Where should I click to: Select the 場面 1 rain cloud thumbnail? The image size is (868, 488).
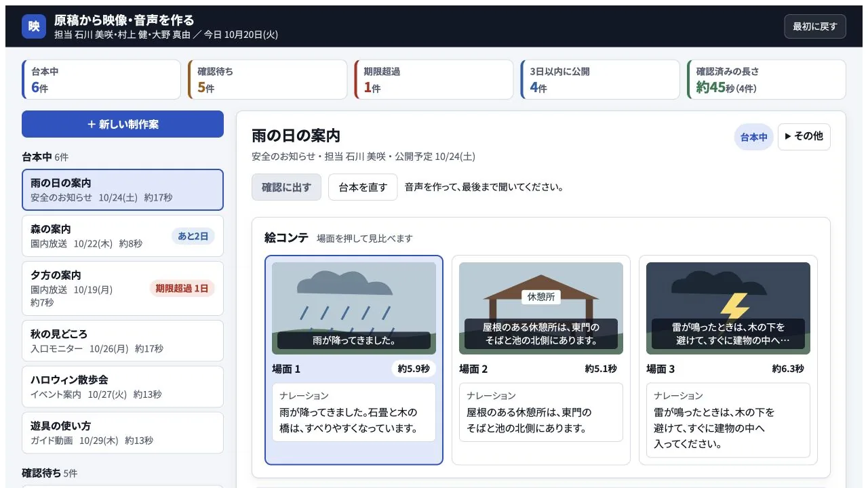[354, 308]
